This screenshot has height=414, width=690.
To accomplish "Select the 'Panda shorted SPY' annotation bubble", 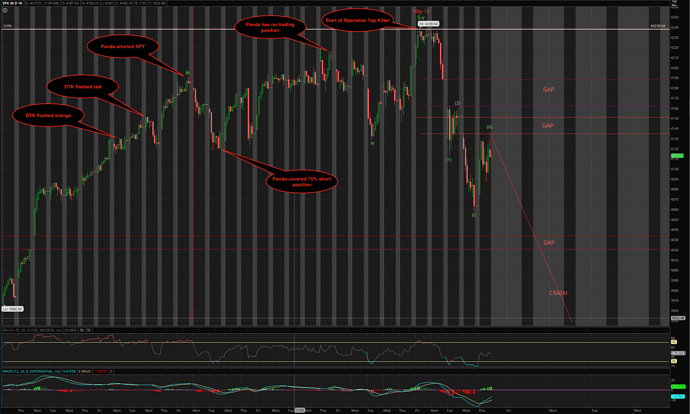I will coord(122,46).
